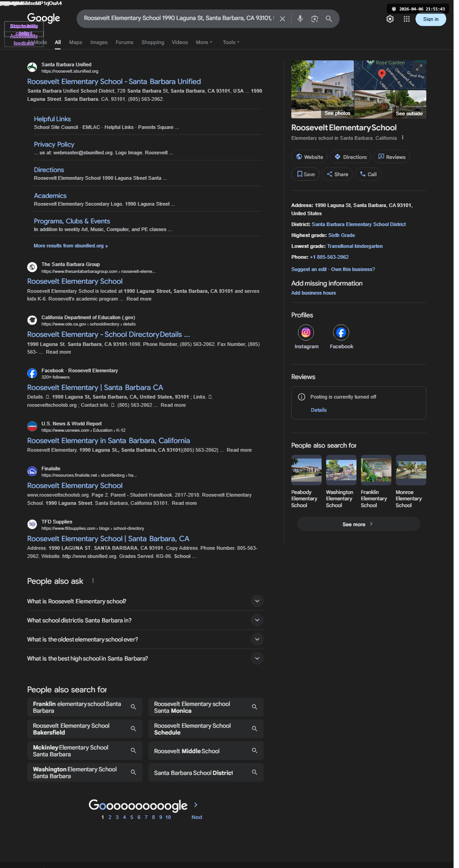Open See outside street view thumbnail

click(390, 104)
